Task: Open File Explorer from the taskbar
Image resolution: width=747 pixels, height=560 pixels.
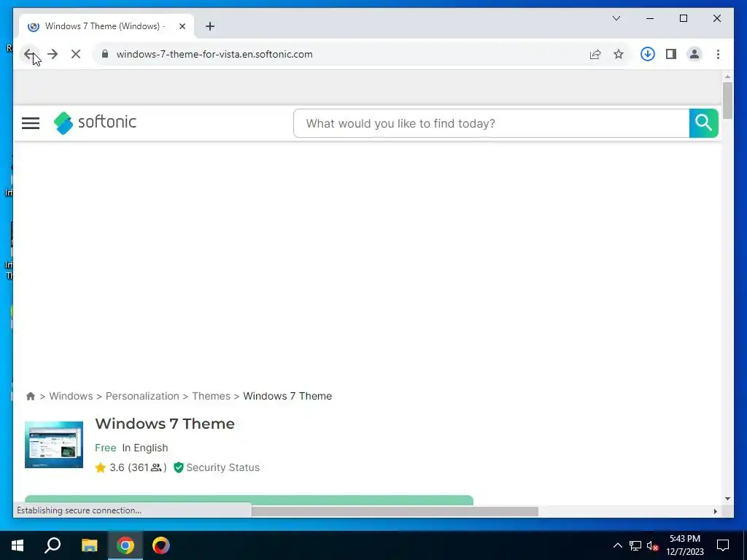Action: [x=89, y=545]
